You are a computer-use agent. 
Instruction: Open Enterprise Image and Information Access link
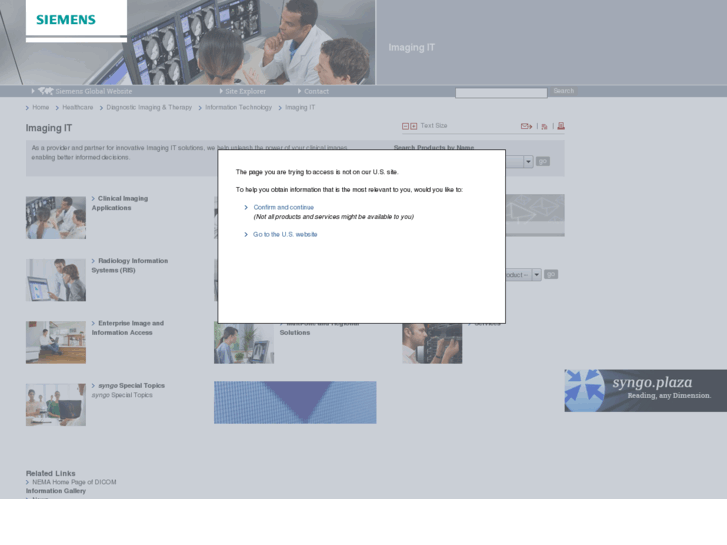pyautogui.click(x=128, y=328)
